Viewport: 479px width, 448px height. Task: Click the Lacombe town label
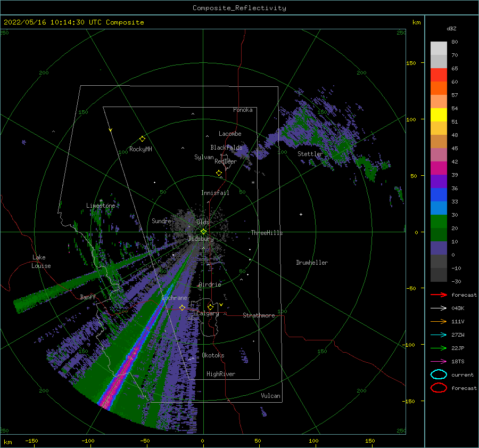(230, 134)
